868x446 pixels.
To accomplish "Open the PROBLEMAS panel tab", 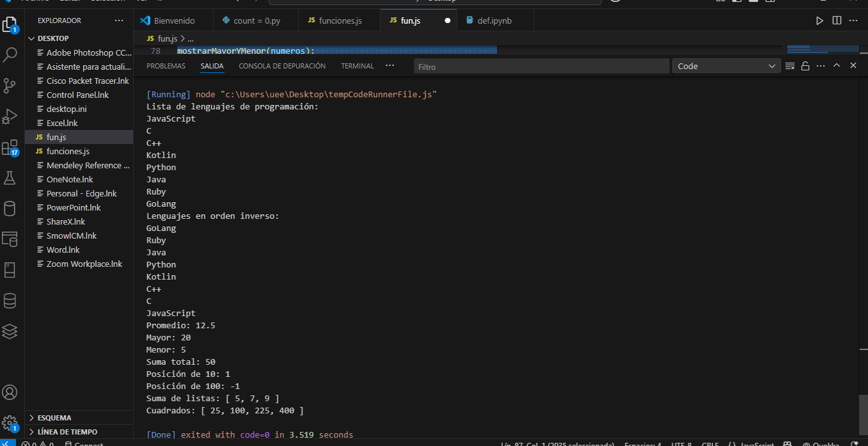I will tap(166, 66).
